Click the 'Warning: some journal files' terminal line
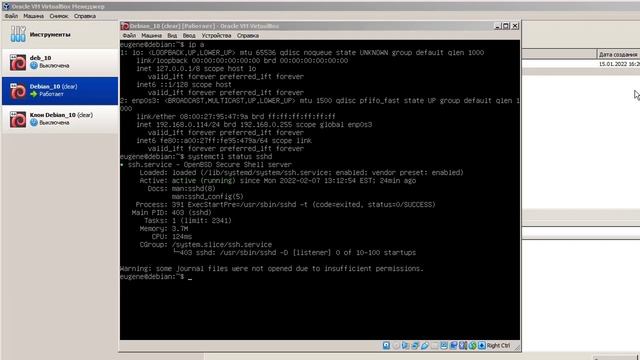The width and height of the screenshot is (640, 360). click(272, 269)
